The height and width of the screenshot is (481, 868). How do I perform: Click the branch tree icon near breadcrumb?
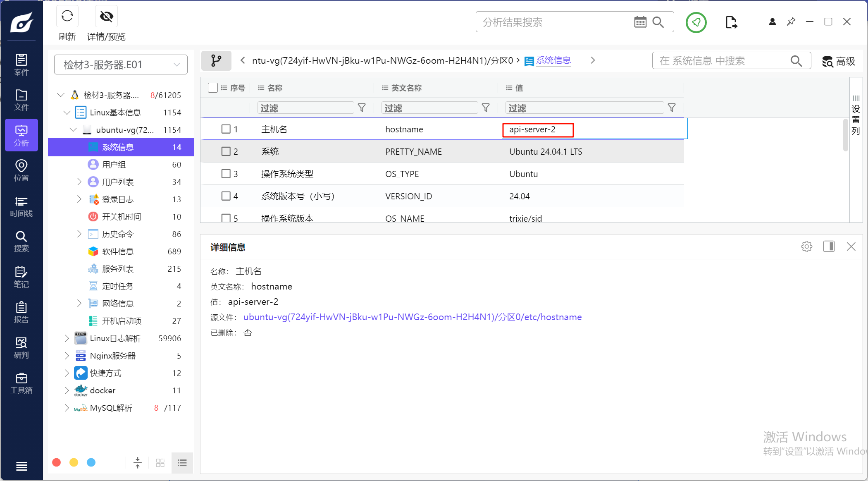pos(216,61)
